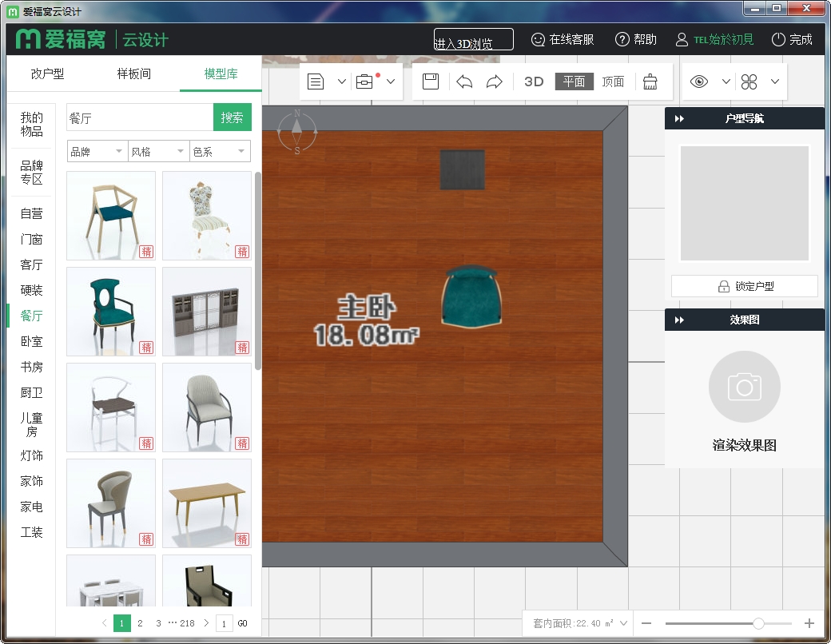This screenshot has height=644, width=831.
Task: Undo the last action
Action: tap(464, 81)
